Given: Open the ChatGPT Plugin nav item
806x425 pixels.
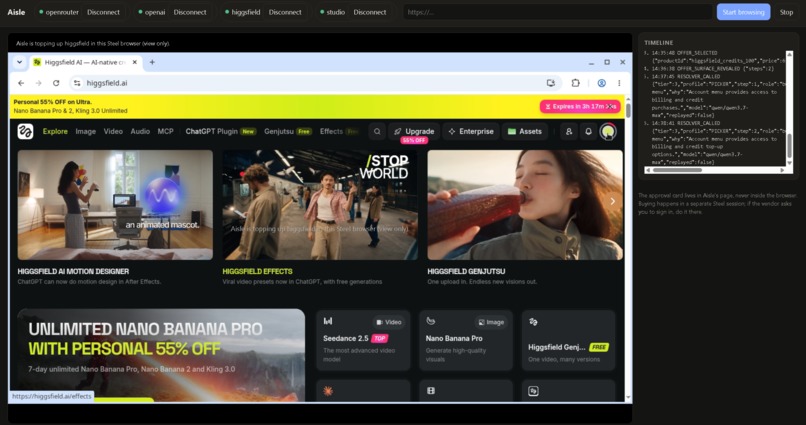Looking at the screenshot, I should coord(221,132).
